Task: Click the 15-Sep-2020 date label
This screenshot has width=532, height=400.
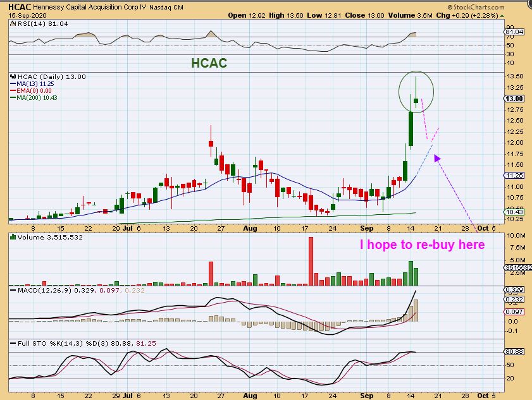Action: click(27, 16)
